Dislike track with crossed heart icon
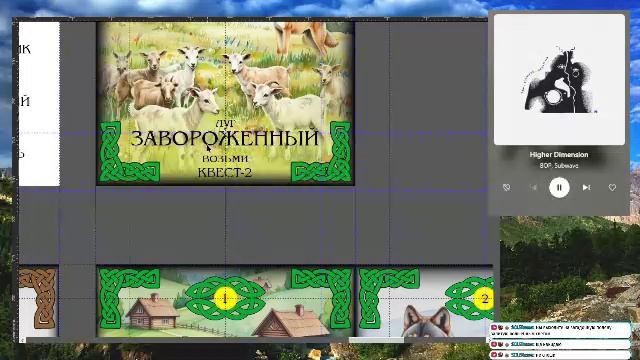640x360 pixels. coord(507,187)
